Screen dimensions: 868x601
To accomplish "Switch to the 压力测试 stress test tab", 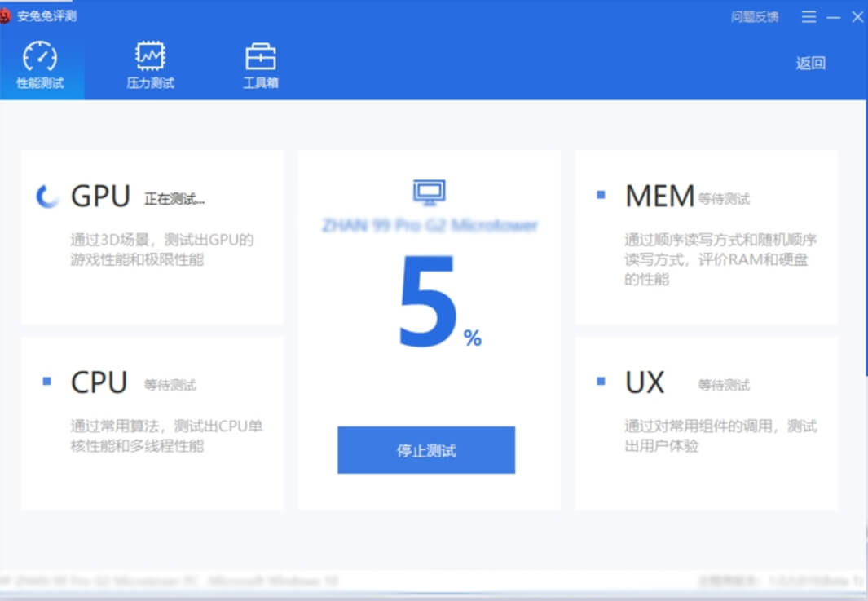I will 150,65.
